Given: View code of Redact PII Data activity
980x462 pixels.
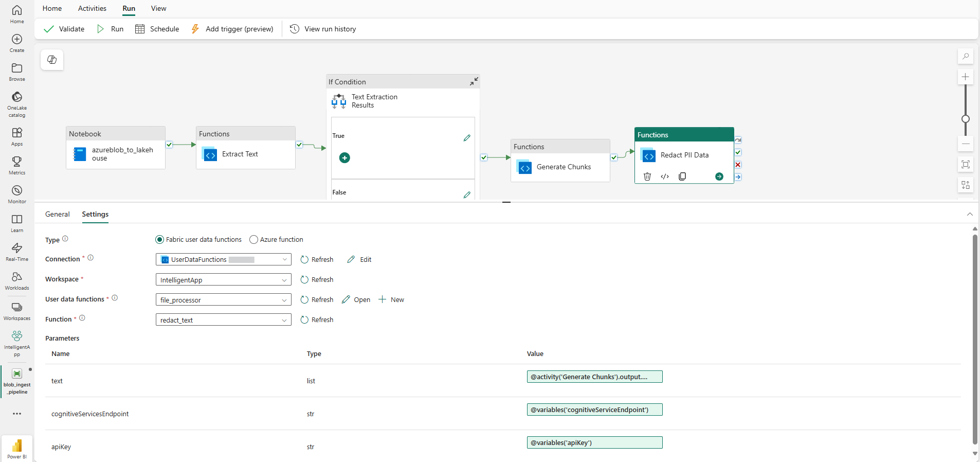Looking at the screenshot, I should pos(665,176).
